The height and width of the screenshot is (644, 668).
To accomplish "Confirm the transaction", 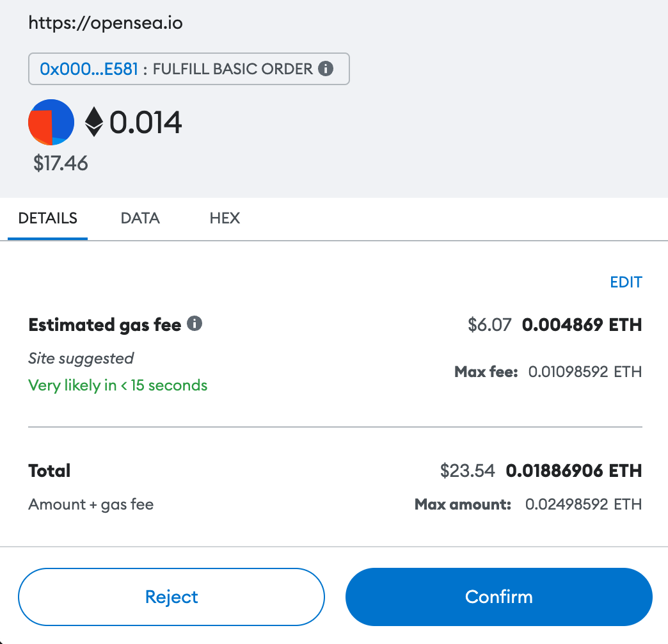I will [499, 597].
